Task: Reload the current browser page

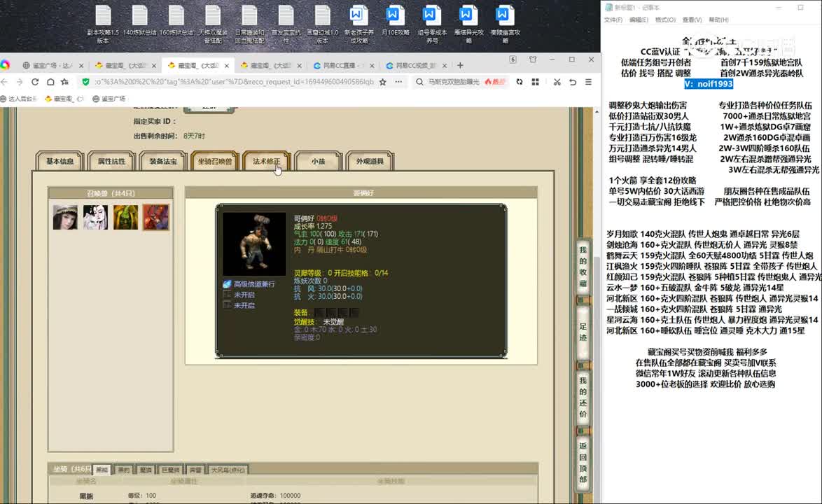Action: point(35,82)
